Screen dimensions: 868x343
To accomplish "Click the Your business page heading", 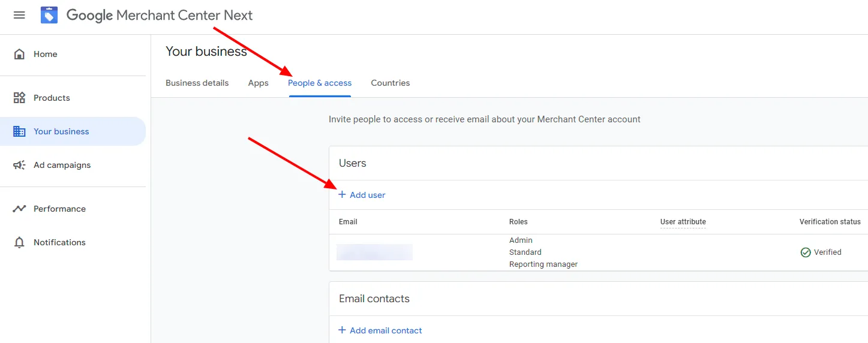I will tap(206, 52).
